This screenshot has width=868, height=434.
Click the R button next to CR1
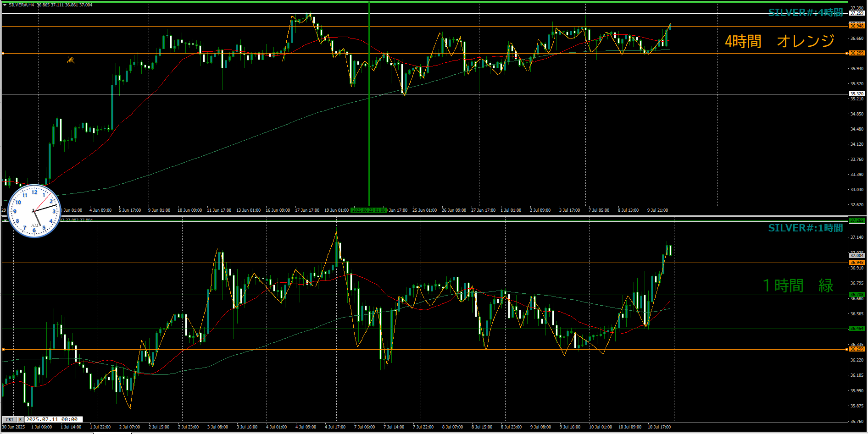pos(21,419)
